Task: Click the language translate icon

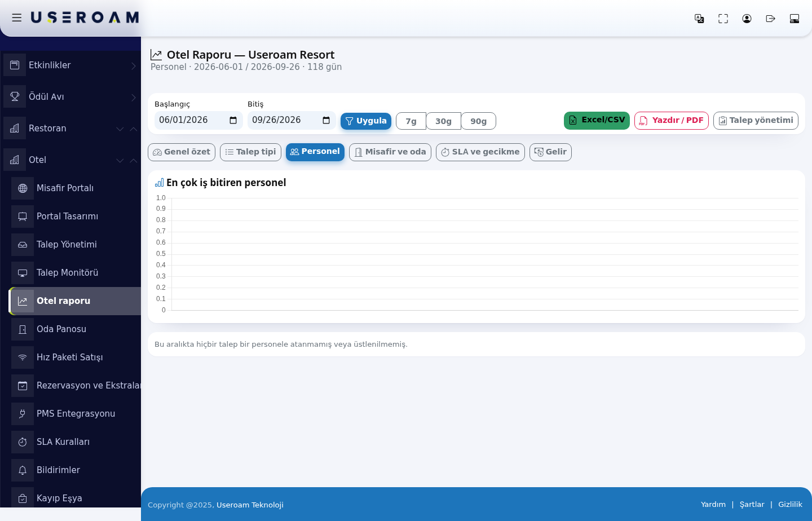Action: coord(699,19)
